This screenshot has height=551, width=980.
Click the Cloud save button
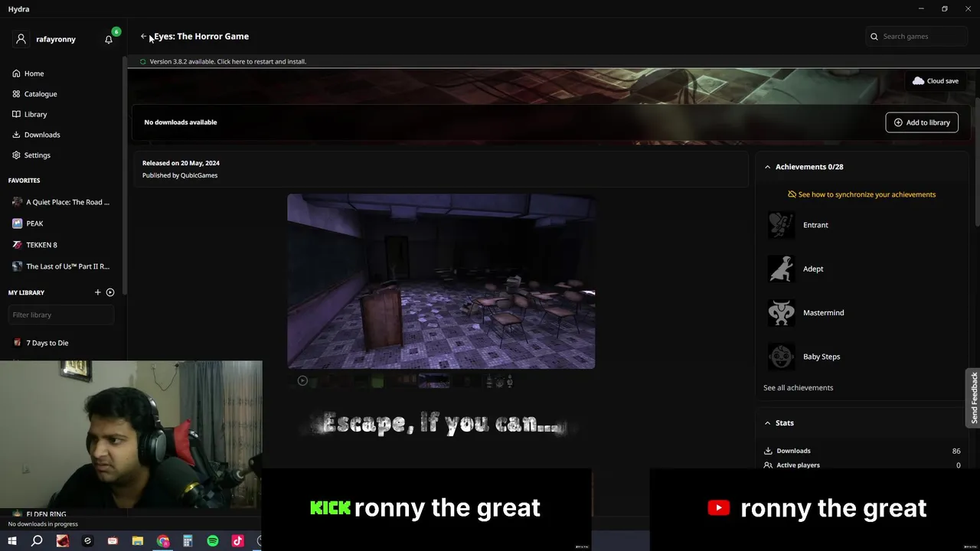936,81
